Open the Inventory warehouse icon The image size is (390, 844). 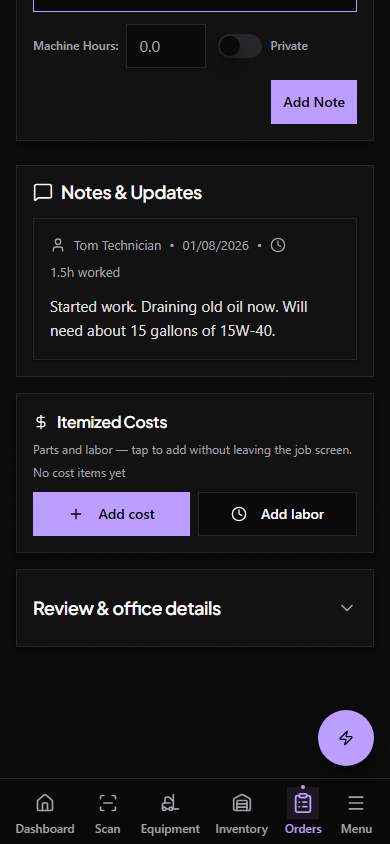tap(242, 804)
